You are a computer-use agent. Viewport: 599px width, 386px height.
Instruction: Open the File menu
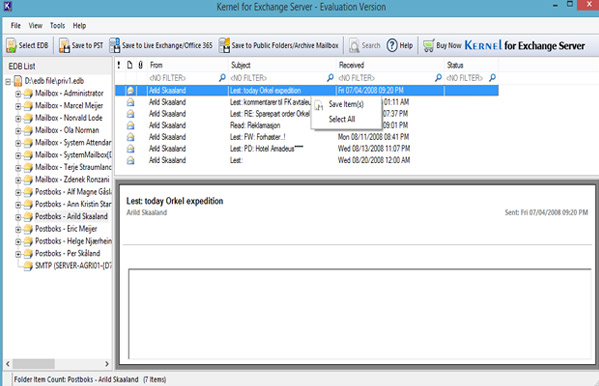[x=16, y=26]
